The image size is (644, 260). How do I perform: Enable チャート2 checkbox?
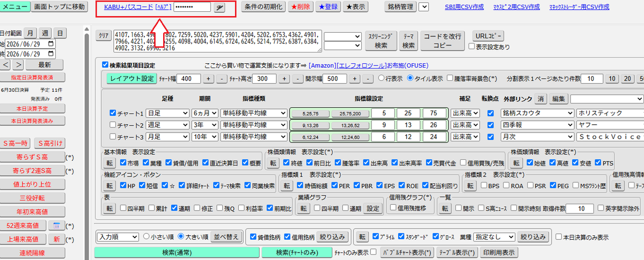(x=113, y=124)
